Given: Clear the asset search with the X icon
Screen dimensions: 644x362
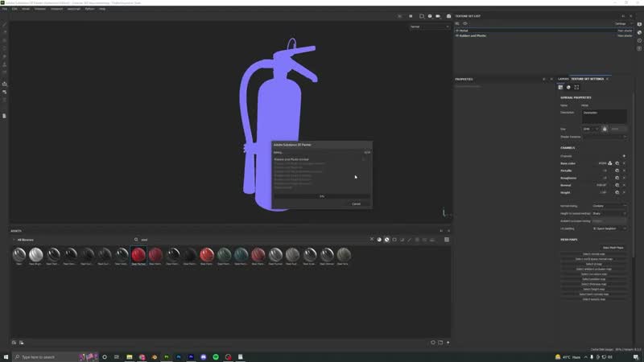Looking at the screenshot, I should [372, 239].
